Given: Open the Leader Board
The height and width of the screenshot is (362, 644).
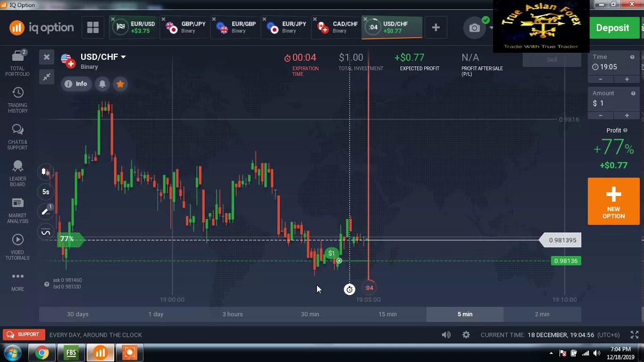Looking at the screenshot, I should tap(18, 173).
